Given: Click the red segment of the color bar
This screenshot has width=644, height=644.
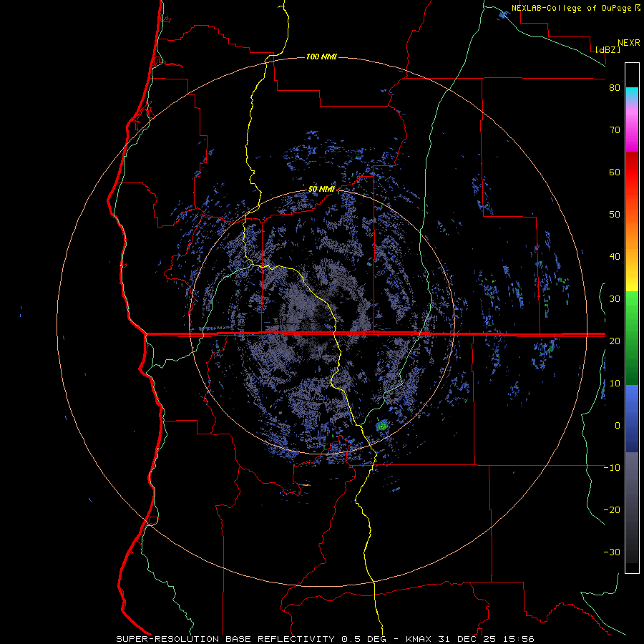Looking at the screenshot, I should [x=632, y=172].
